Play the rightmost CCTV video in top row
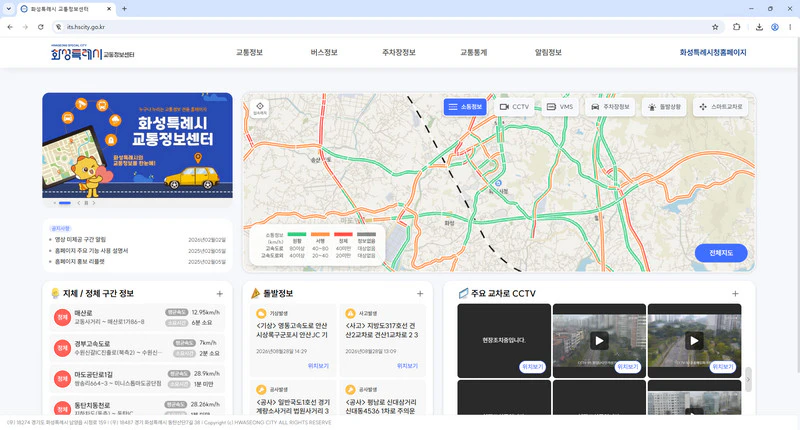Image resolution: width=800 pixels, height=430 pixels. tap(694, 341)
